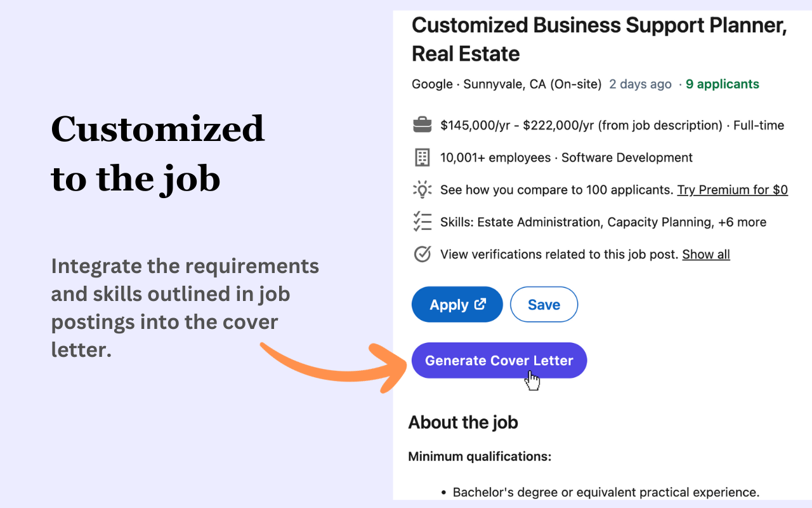Expand the +6 more skills text
Screen dimensions: 812x508
[742, 222]
